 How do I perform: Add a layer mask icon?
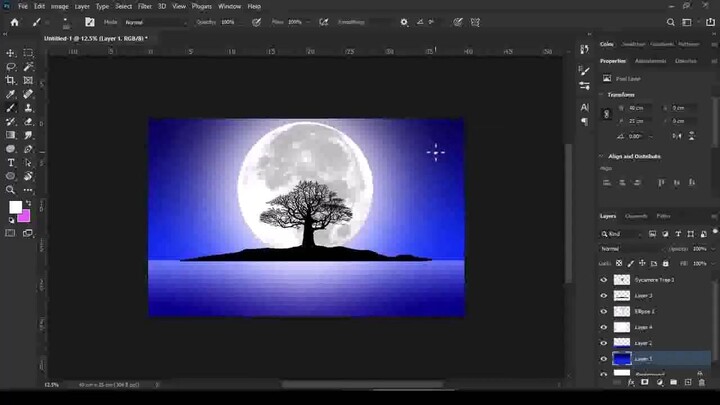[x=645, y=382]
